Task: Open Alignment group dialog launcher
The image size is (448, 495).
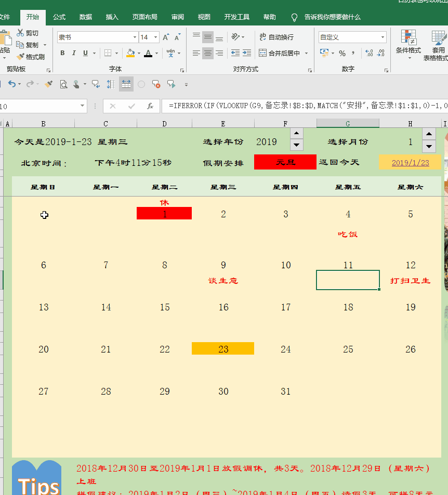Action: 310,70
